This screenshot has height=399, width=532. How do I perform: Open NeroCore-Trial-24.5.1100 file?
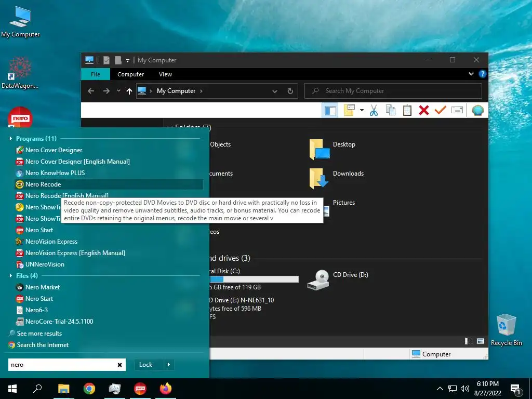tap(109, 321)
